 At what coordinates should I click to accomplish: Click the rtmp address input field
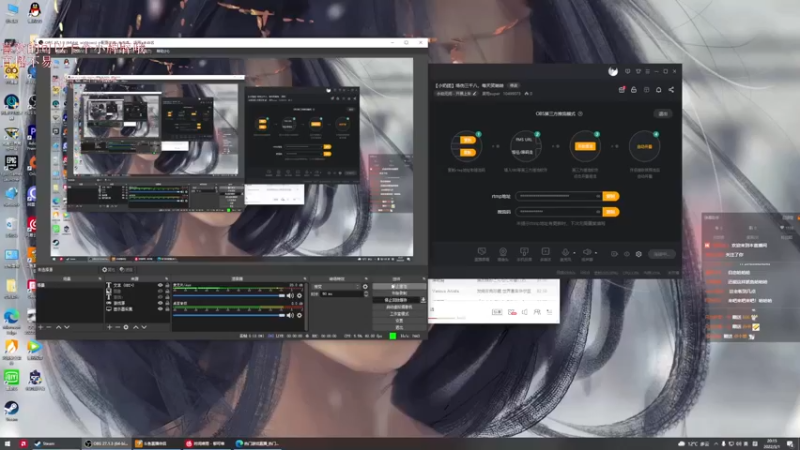(559, 196)
